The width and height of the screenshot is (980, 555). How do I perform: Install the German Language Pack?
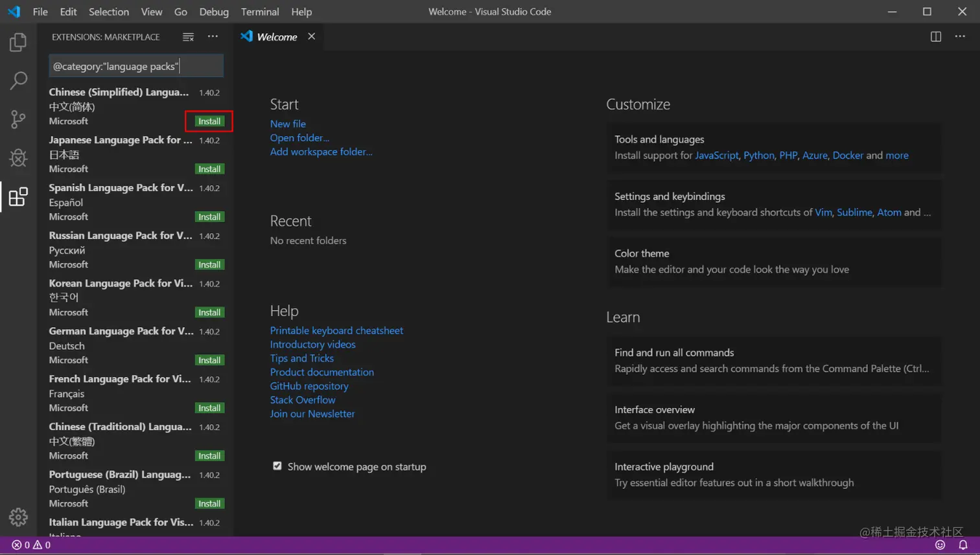(209, 360)
